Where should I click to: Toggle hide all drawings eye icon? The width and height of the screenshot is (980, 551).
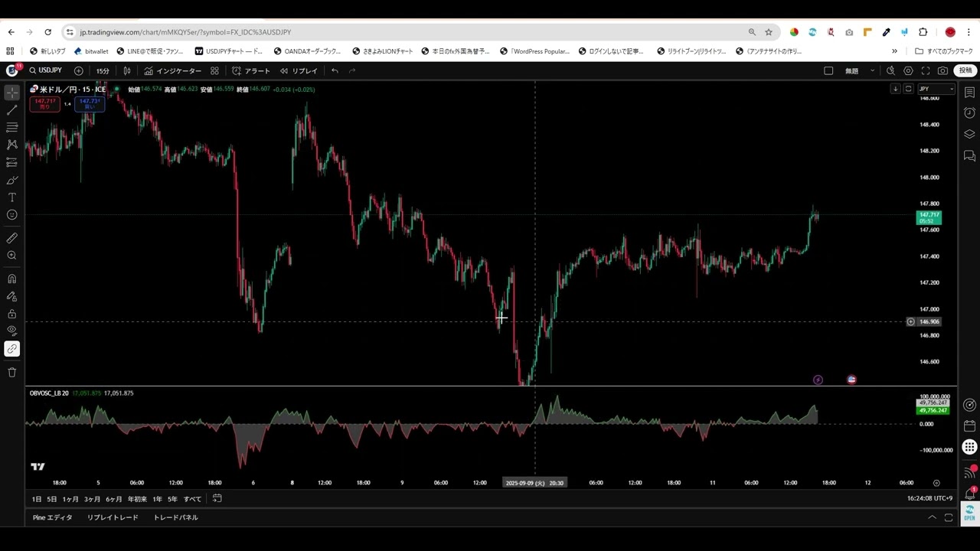tap(11, 331)
